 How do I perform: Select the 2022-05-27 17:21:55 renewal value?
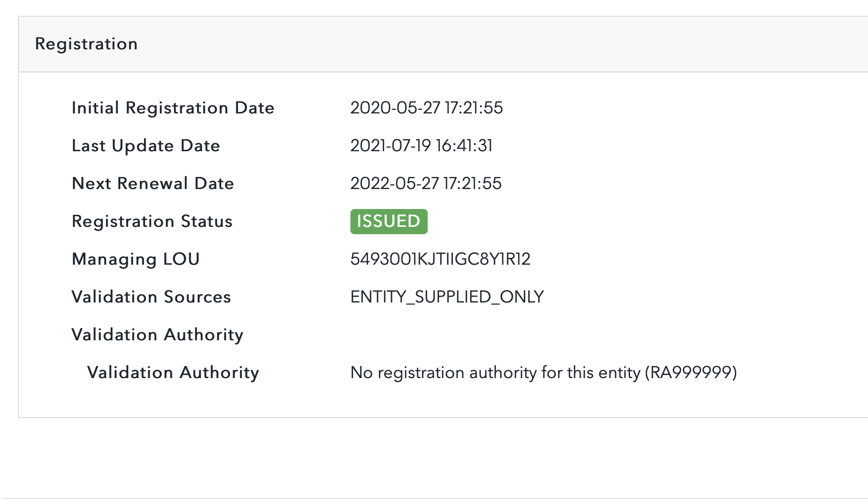pos(426,184)
